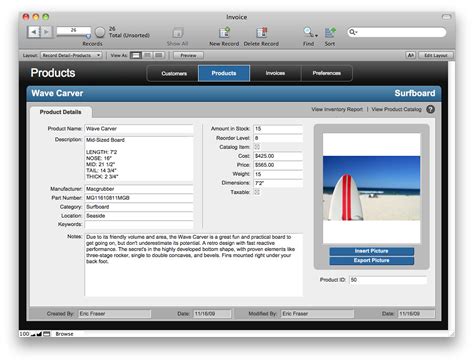Create a New Record
This screenshot has width=474, height=363.
click(x=224, y=32)
